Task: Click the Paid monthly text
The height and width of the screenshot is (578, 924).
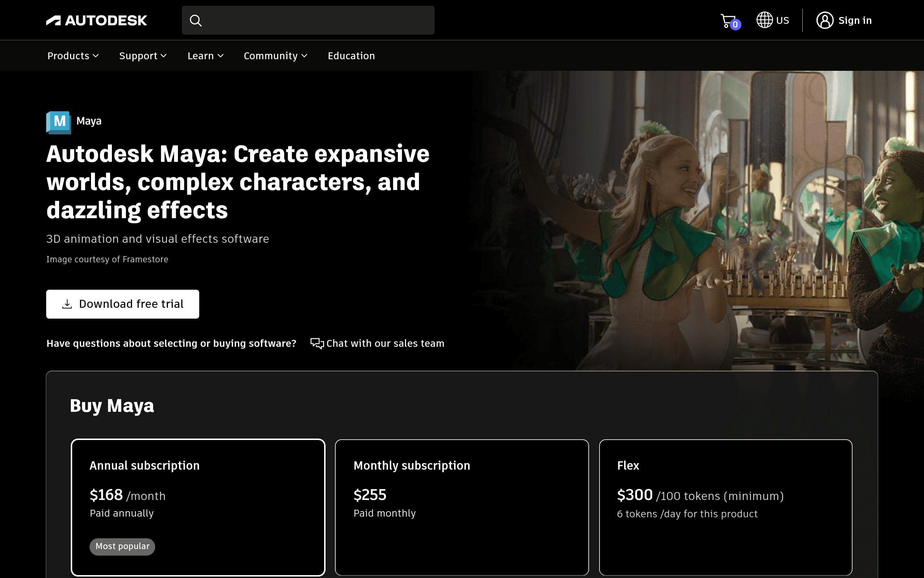Action: tap(384, 513)
